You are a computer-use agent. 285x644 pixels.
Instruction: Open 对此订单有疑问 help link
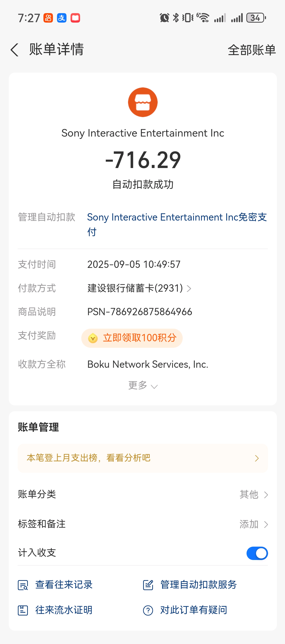(194, 610)
